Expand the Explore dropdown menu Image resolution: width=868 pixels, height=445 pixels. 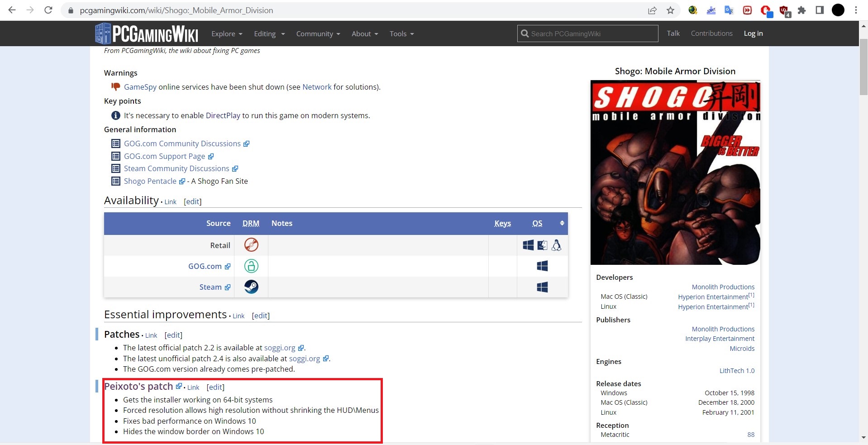pyautogui.click(x=227, y=34)
